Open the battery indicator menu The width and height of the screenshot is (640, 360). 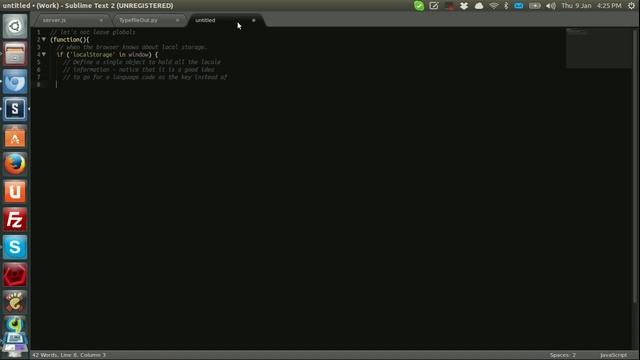[535, 6]
